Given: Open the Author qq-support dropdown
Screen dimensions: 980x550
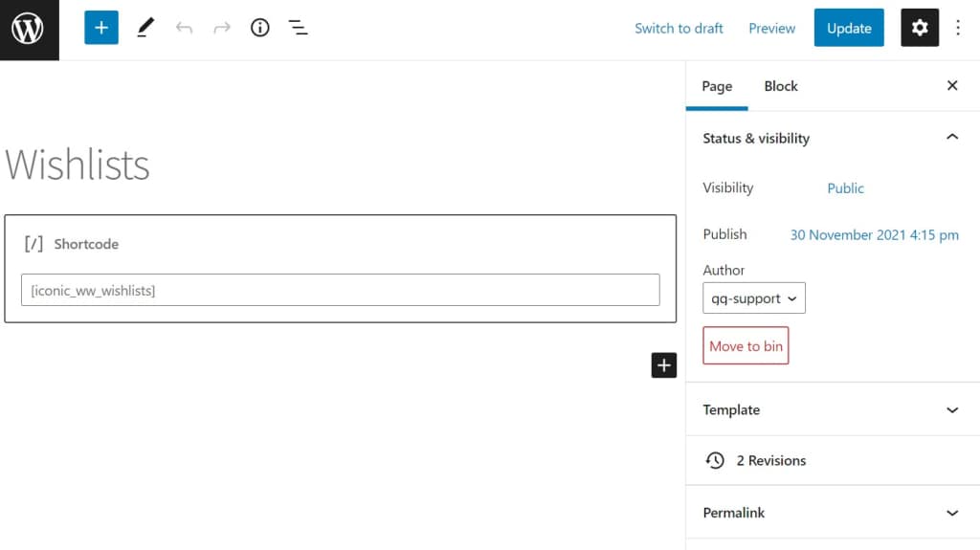Looking at the screenshot, I should [754, 298].
